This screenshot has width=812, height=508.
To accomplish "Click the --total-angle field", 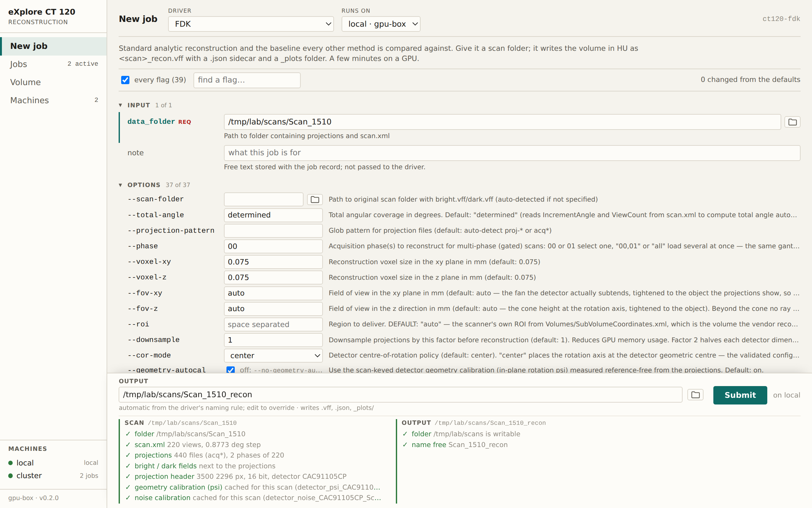I will [x=273, y=215].
